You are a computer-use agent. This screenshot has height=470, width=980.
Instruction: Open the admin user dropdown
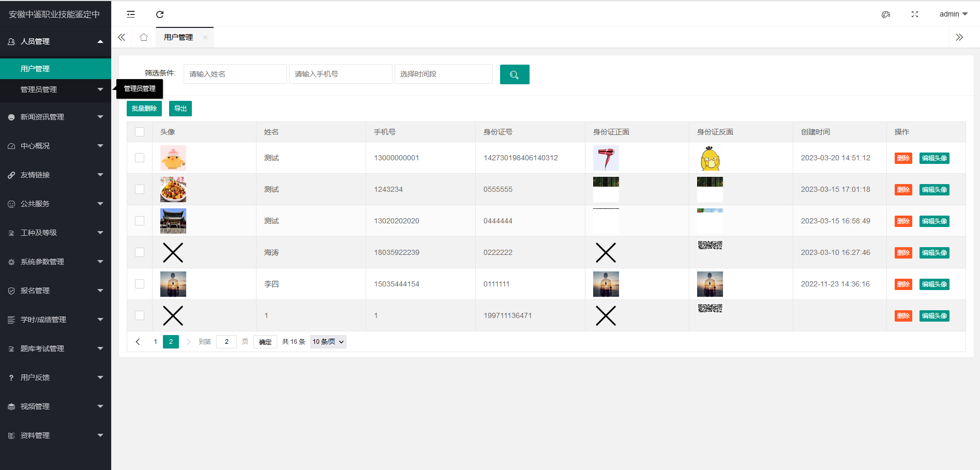tap(954, 14)
